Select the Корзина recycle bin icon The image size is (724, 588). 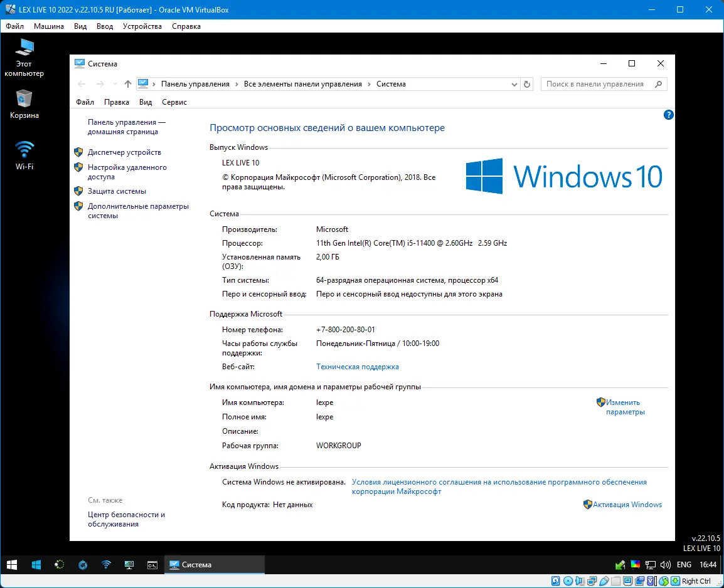pyautogui.click(x=24, y=104)
